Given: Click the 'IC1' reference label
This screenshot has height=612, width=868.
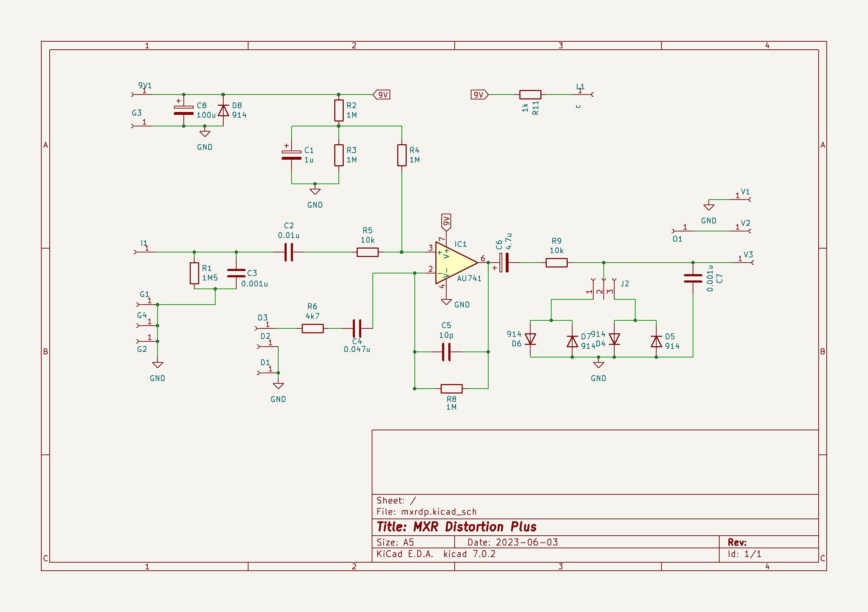Looking at the screenshot, I should [x=461, y=244].
